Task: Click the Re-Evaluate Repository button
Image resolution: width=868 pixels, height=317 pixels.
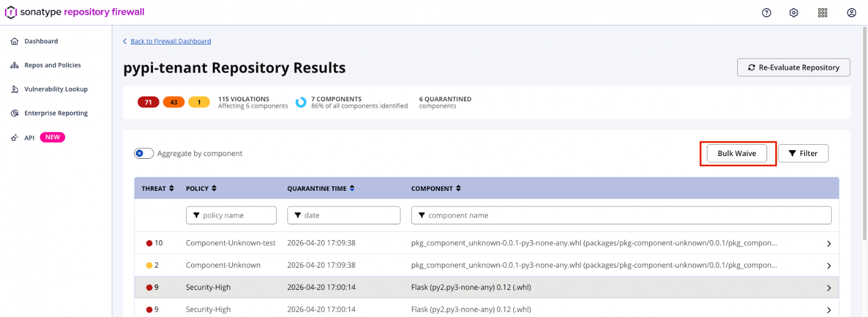Action: [794, 68]
